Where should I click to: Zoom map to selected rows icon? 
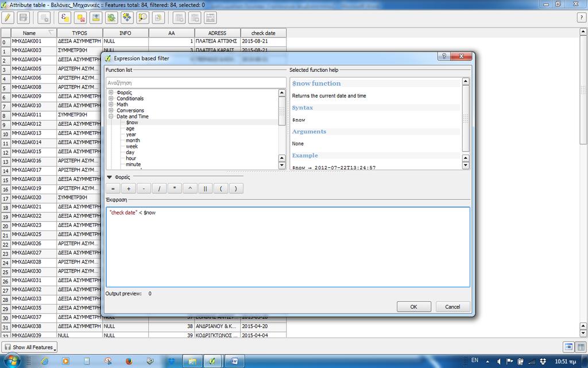pyautogui.click(x=142, y=18)
